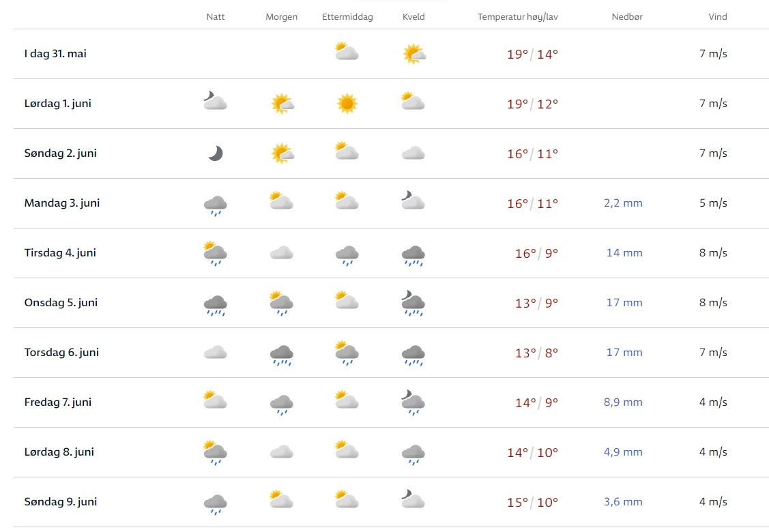
Task: Click the 19°/12° temperature for Lørdag 1. juni
Action: tap(532, 104)
